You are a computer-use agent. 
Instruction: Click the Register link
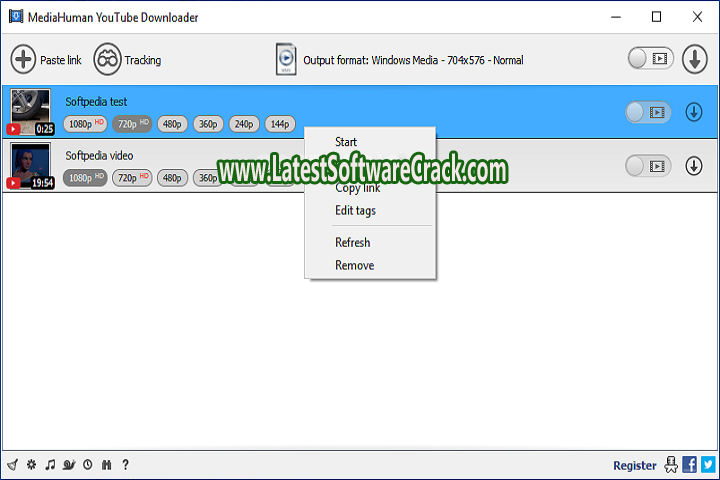pos(634,465)
